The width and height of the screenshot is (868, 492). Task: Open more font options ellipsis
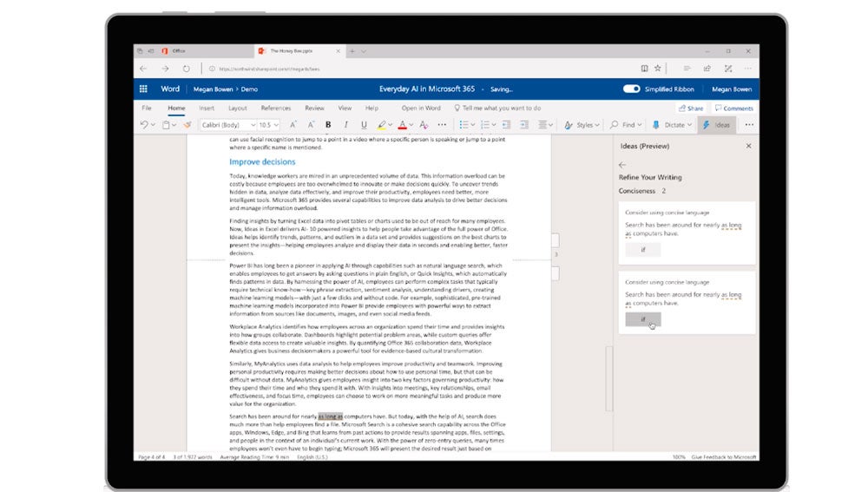[442, 125]
